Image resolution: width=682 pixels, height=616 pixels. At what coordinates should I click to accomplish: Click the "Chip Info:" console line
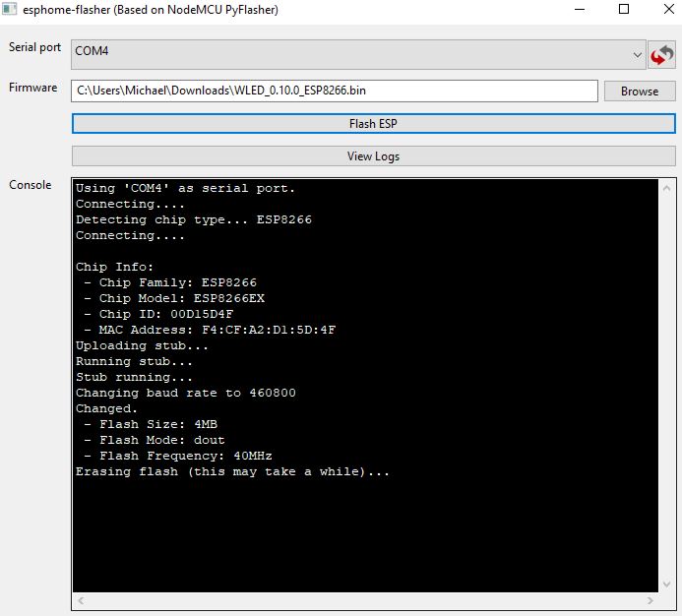tap(114, 267)
